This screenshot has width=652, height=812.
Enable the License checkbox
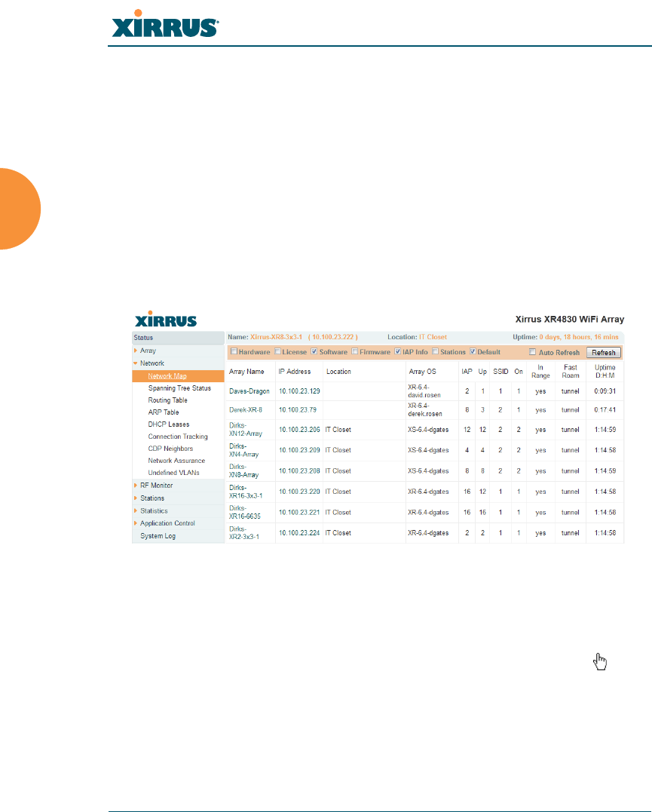277,351
